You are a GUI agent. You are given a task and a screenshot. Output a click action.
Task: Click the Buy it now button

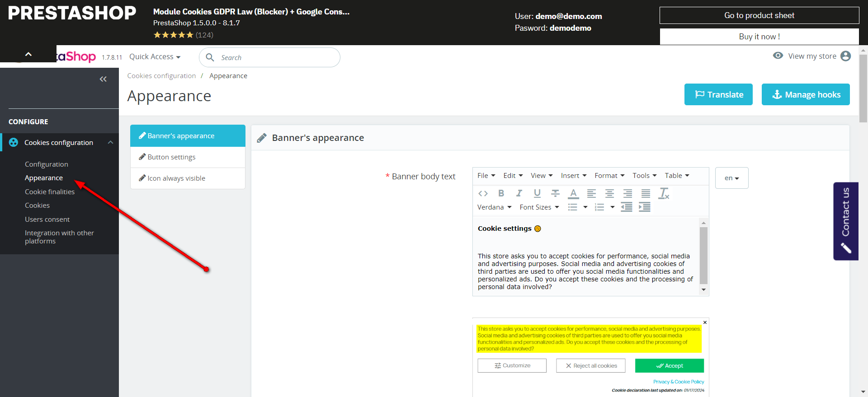[x=759, y=37]
